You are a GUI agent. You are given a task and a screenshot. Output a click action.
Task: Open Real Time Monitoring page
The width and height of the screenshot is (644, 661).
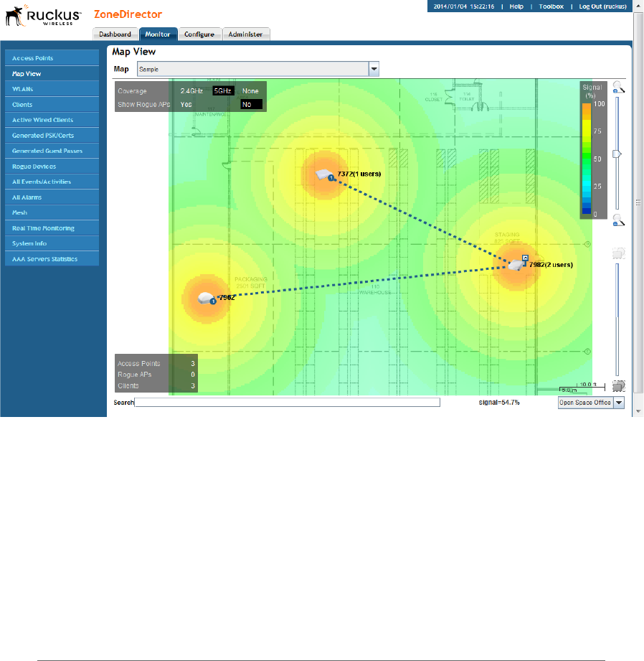[52, 228]
